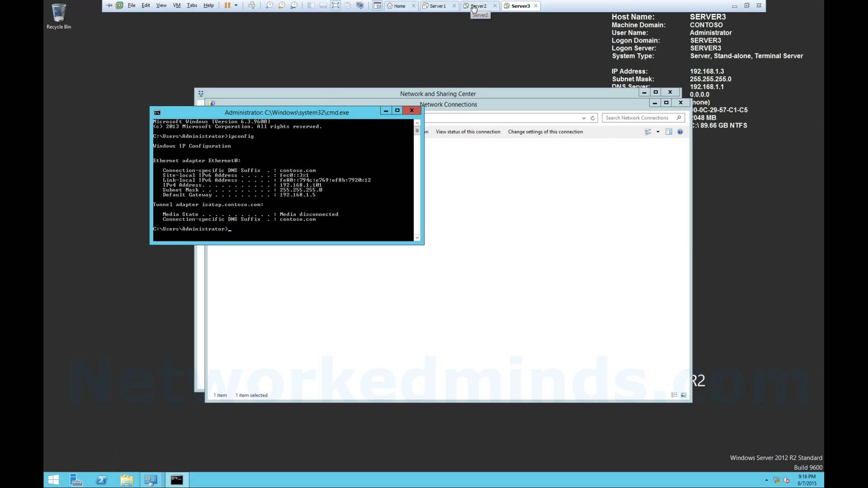The height and width of the screenshot is (488, 868).
Task: Open File Explorer from taskbar
Action: pyautogui.click(x=127, y=480)
